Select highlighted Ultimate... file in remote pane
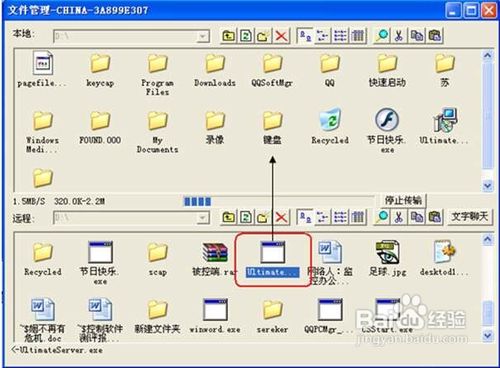This screenshot has height=368, width=500. coord(272,259)
